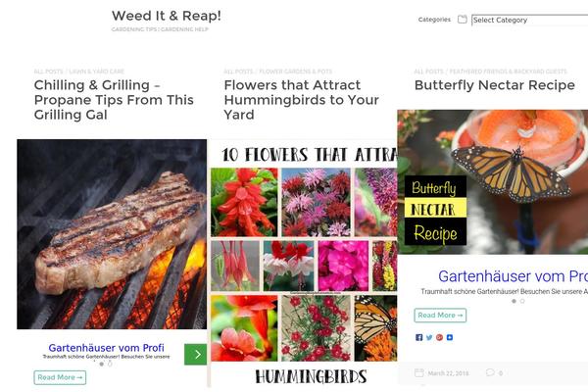Click the folder icon next to Categories
This screenshot has width=588, height=392.
click(x=463, y=20)
